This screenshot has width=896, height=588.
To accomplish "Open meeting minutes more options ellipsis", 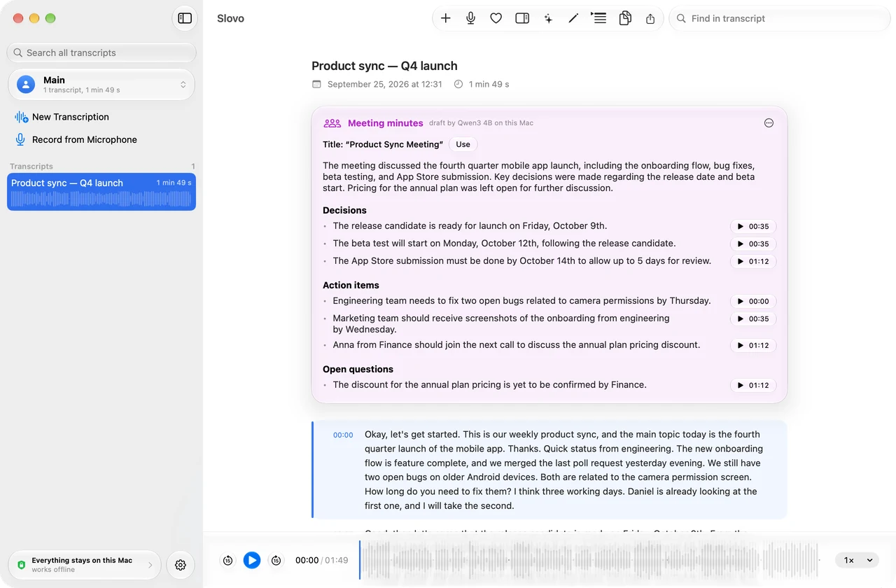I will [769, 123].
